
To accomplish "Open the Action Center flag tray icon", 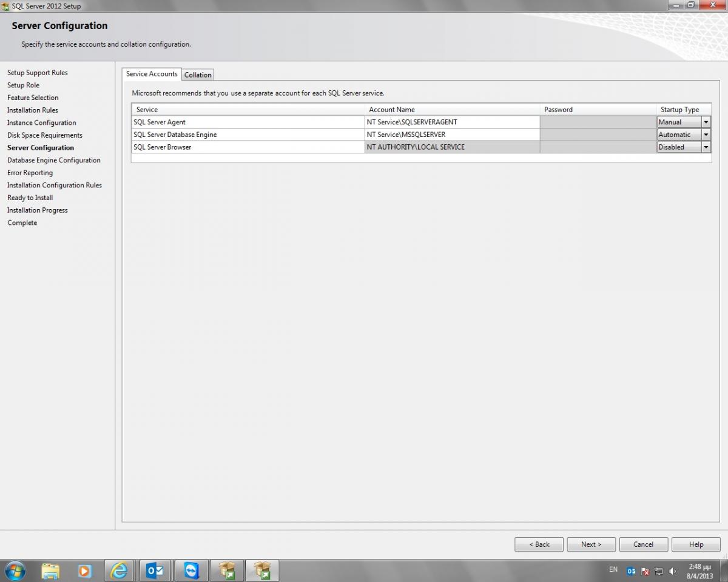I will click(645, 571).
